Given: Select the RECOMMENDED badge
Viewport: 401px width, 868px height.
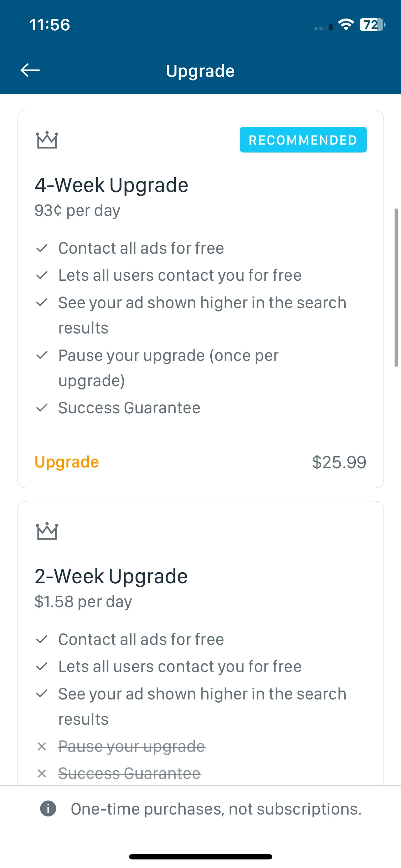Looking at the screenshot, I should [303, 140].
